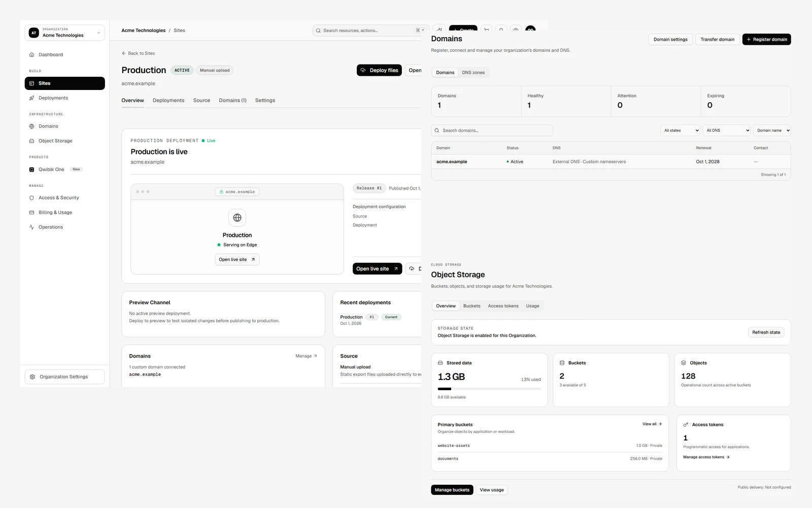Click the black Manage buckets button

click(x=452, y=490)
